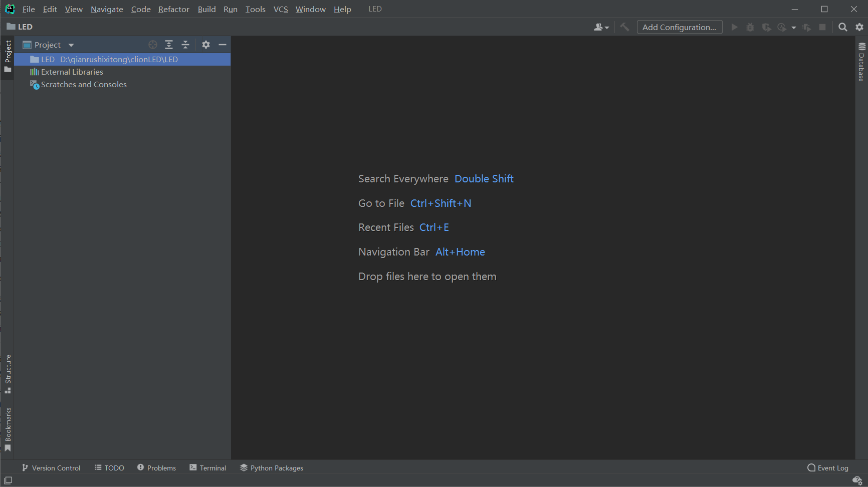Open Project panel options gear

(206, 45)
